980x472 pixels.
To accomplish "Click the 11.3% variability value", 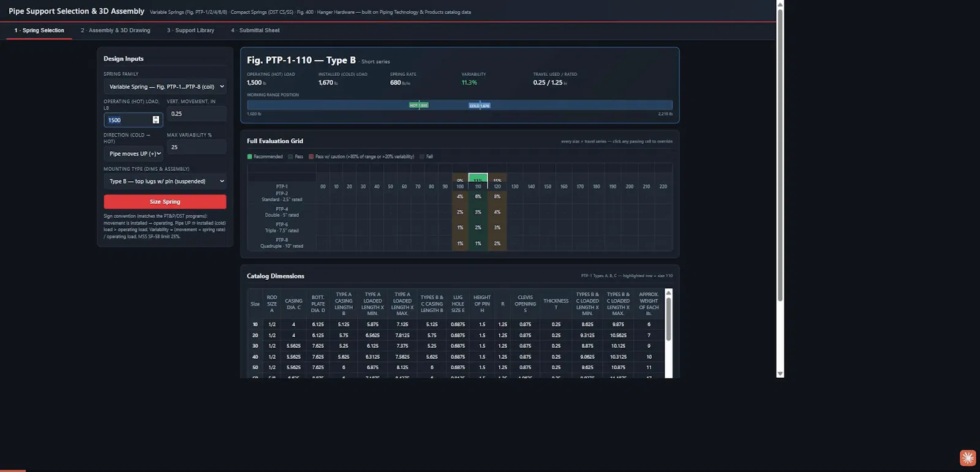I will click(x=469, y=83).
